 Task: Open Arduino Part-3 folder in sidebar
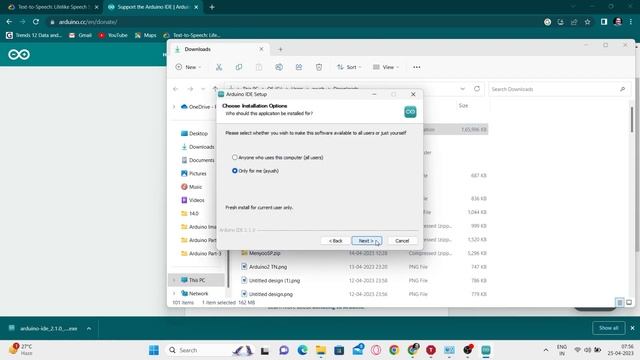[x=201, y=253]
